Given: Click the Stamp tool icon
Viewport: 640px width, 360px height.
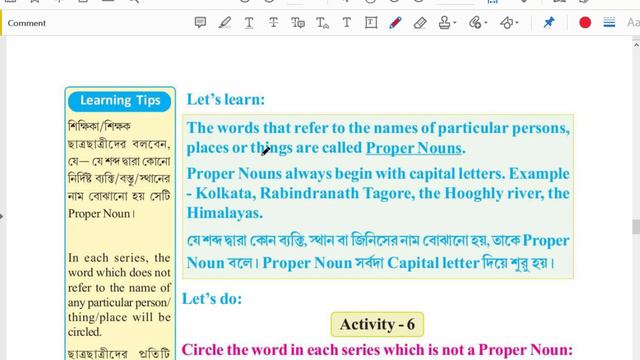Looking at the screenshot, I should [444, 22].
